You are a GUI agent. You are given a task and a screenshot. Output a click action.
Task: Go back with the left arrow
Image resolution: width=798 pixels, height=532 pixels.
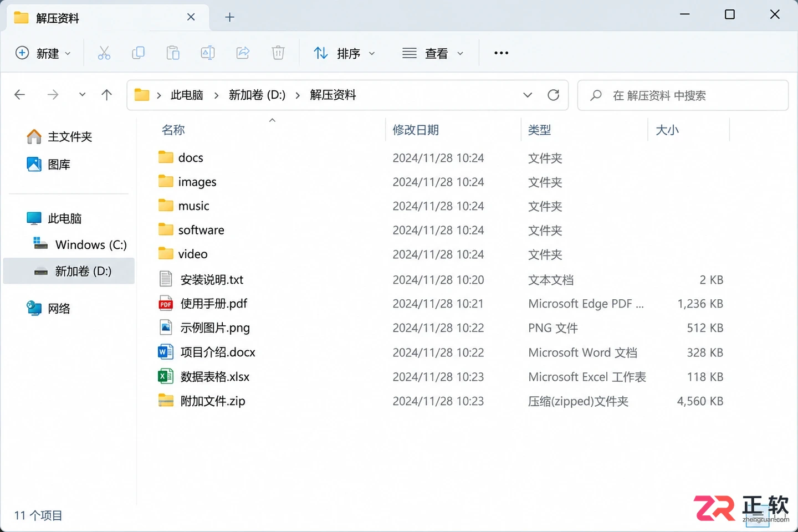(x=20, y=95)
